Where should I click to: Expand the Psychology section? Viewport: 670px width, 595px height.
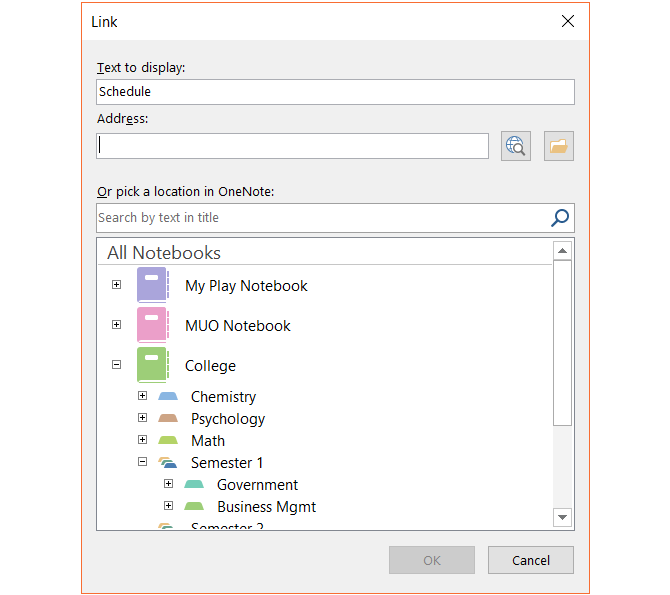pyautogui.click(x=142, y=418)
